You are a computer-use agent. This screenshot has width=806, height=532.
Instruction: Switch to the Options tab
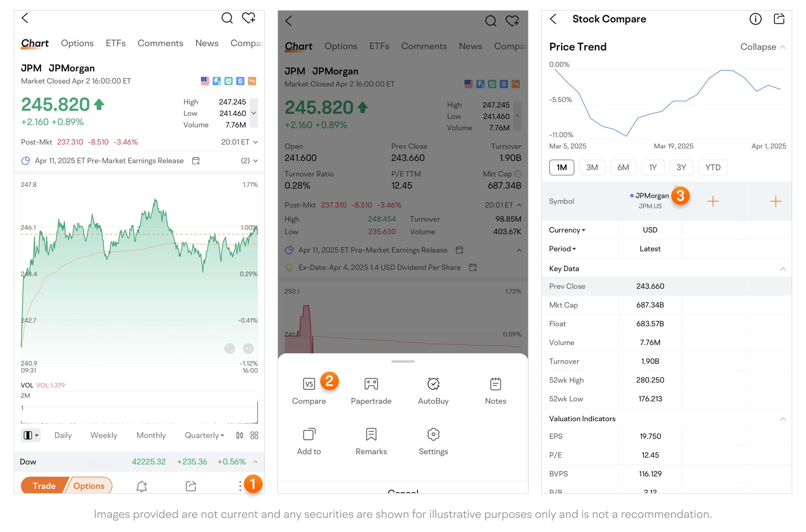pyautogui.click(x=77, y=43)
